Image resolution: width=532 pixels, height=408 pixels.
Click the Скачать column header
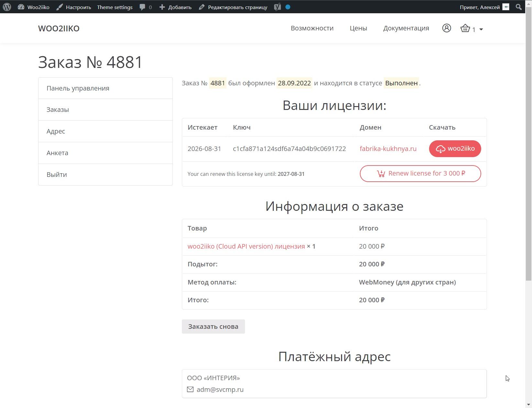coord(442,127)
